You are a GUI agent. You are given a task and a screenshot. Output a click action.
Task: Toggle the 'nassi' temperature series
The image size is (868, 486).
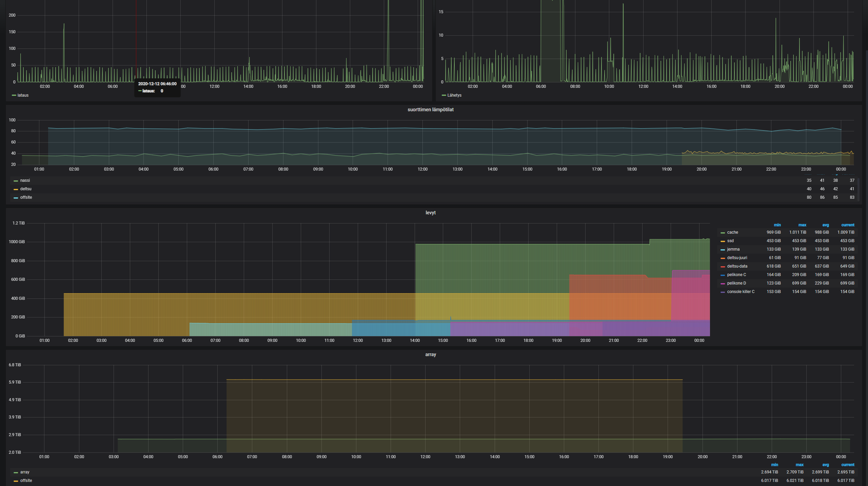point(25,180)
